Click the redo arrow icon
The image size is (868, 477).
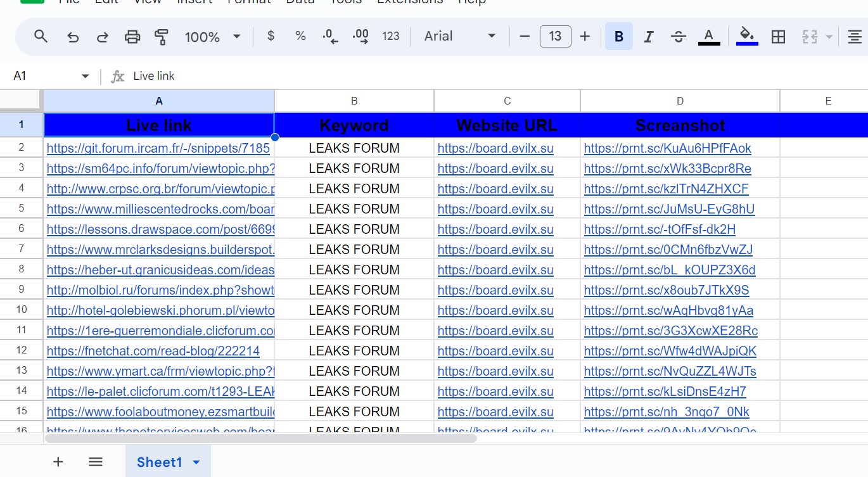click(102, 37)
